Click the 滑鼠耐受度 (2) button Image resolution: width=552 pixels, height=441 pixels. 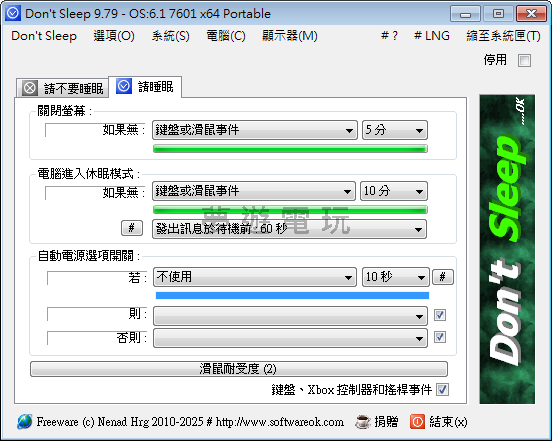pos(239,369)
